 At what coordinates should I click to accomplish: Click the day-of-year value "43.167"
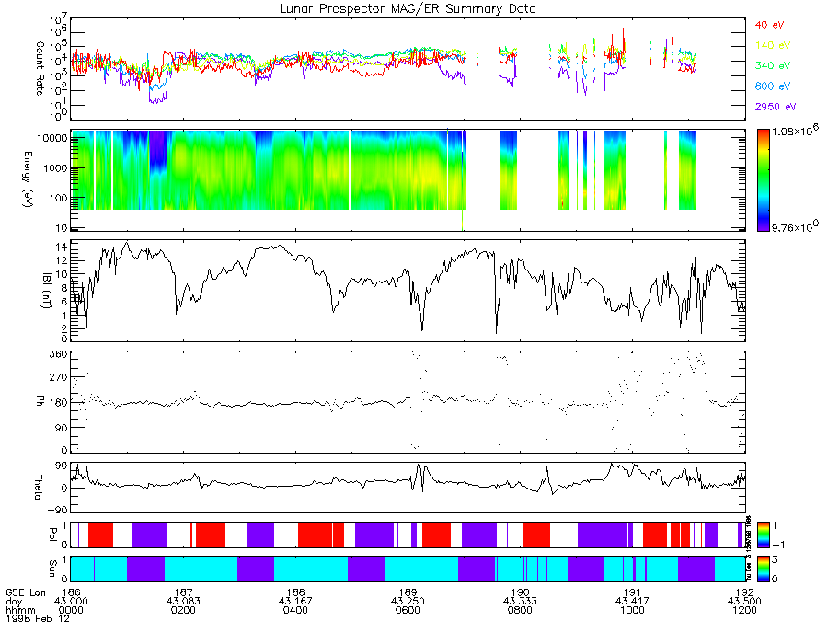(x=295, y=602)
